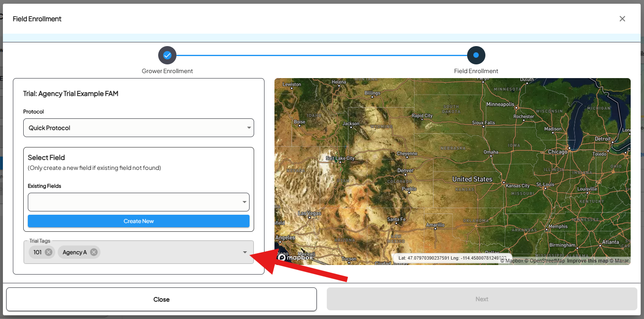Click the Salt Lake City map label
This screenshot has width=644, height=319.
pos(340,158)
